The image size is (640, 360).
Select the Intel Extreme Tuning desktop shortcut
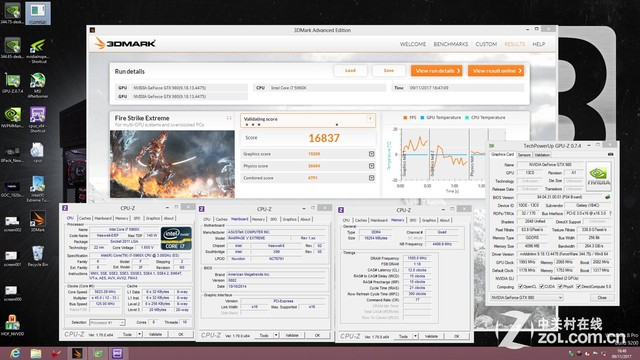(x=38, y=189)
